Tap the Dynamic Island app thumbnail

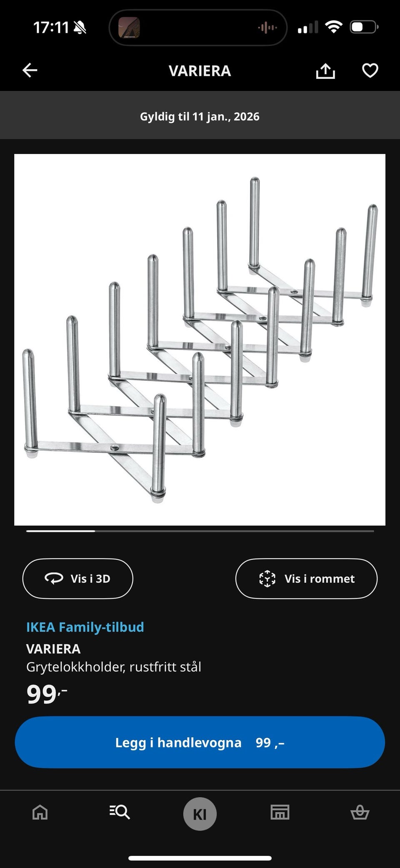(x=129, y=28)
